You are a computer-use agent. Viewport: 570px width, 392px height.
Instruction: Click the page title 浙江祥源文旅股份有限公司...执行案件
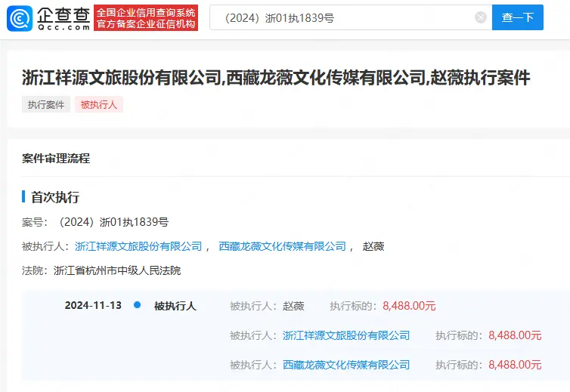pyautogui.click(x=276, y=78)
